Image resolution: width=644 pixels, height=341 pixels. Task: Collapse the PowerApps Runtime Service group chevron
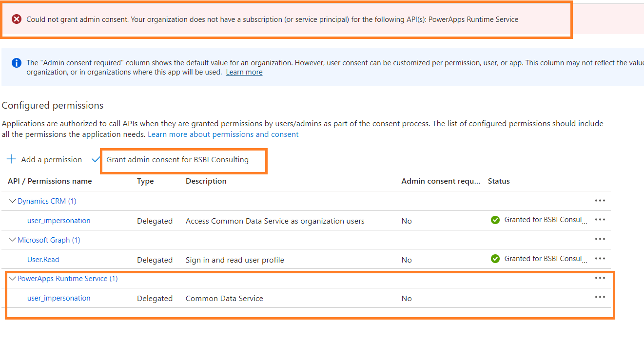coord(13,278)
